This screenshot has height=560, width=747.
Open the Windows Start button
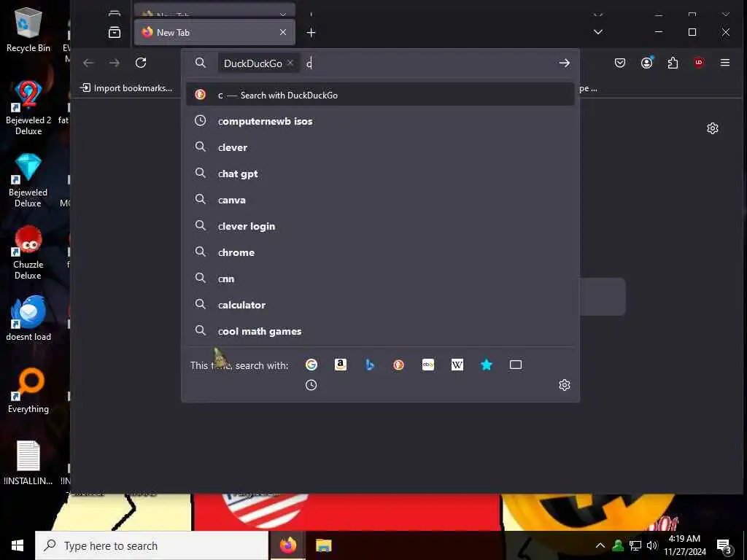(18, 545)
